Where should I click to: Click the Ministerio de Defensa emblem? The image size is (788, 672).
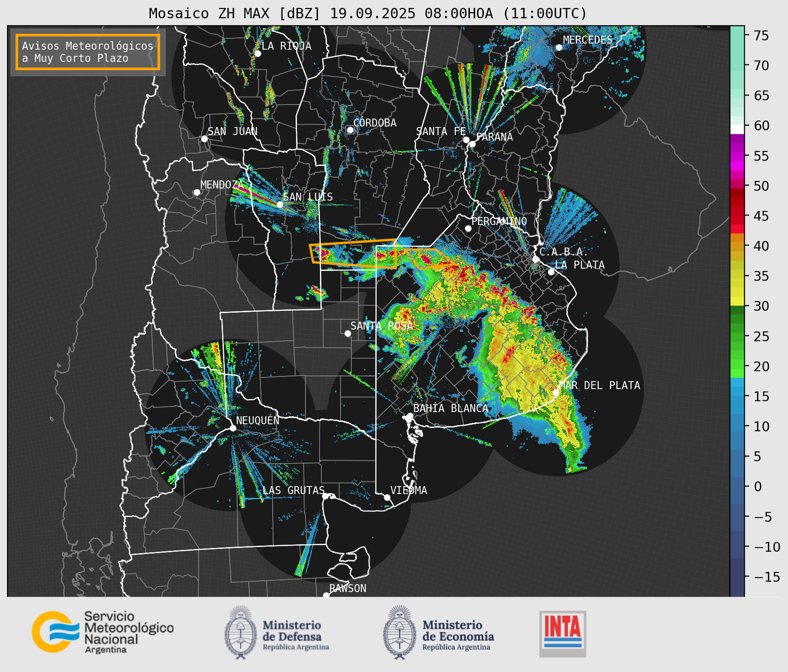pos(241,632)
